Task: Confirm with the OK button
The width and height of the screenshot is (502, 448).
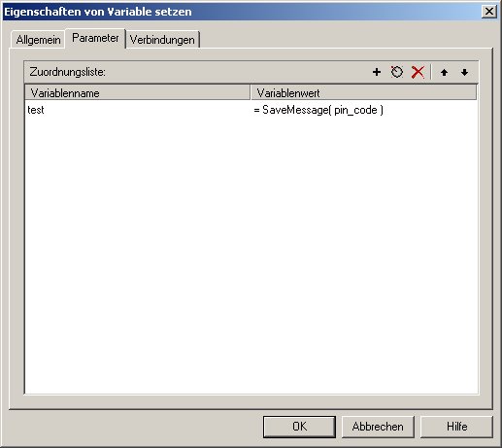Action: click(299, 427)
